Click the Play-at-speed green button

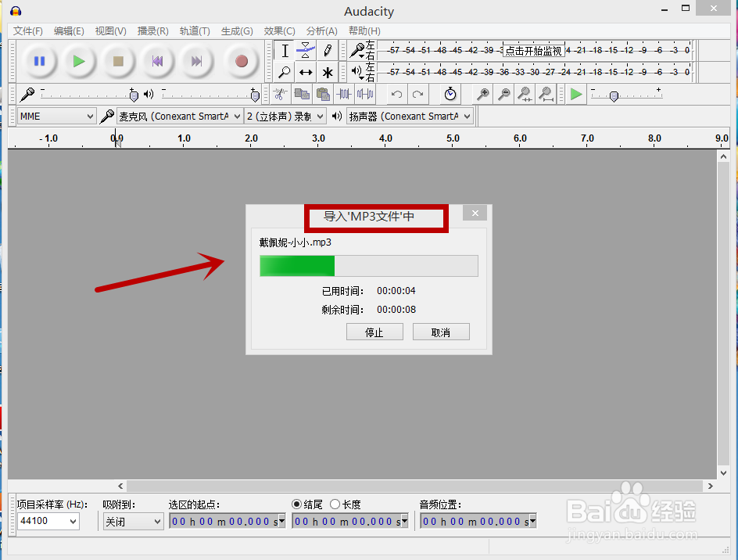576,94
